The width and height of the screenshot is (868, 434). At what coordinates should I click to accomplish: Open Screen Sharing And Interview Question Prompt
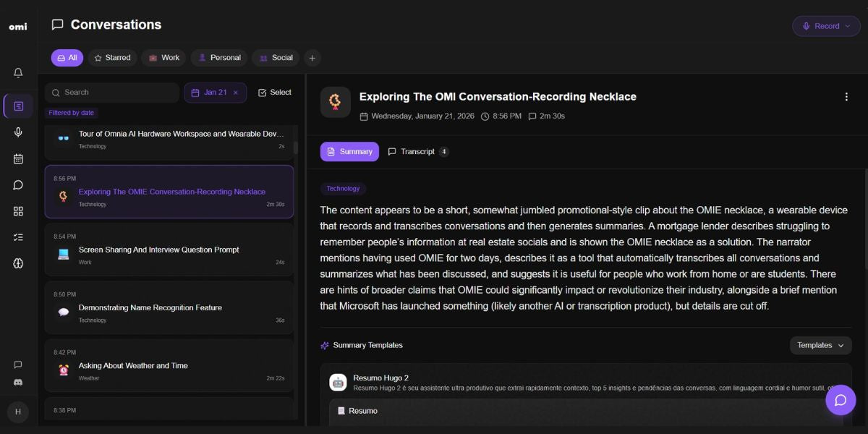tap(169, 250)
